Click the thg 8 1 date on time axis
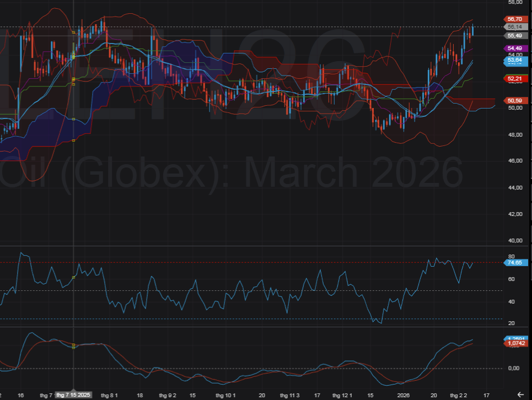The image size is (532, 400). [110, 395]
